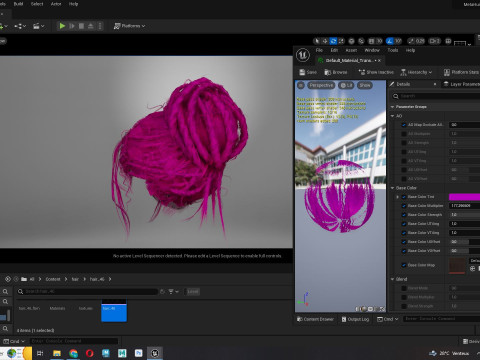
Task: Collapse the Blend section
Action: click(392, 279)
